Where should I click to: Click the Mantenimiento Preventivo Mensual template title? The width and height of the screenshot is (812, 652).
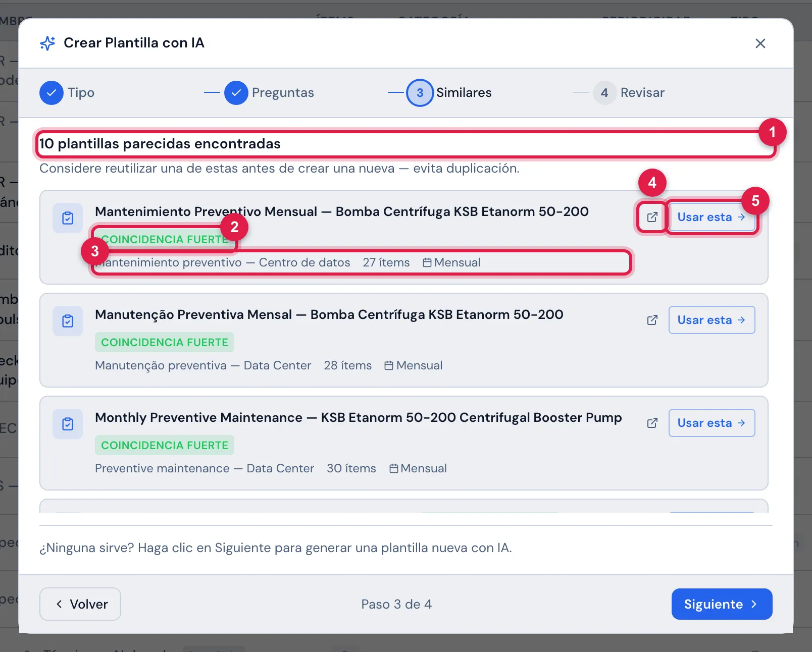(342, 211)
